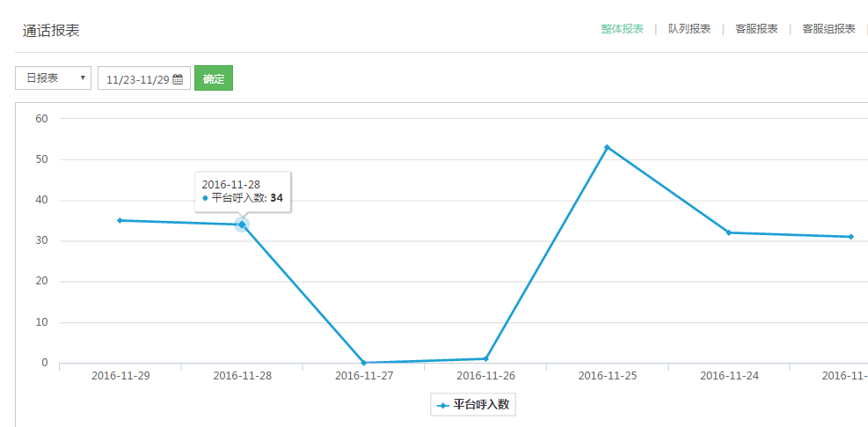Select the 2016-11-24 data point
This screenshot has height=427, width=868.
pos(729,232)
